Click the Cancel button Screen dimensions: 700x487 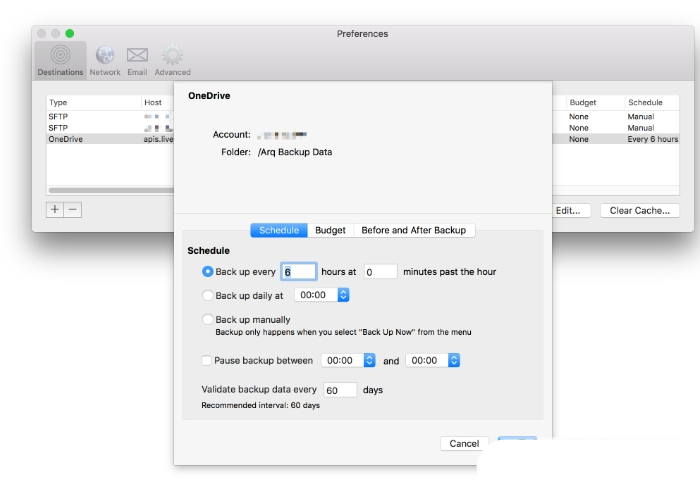click(464, 443)
